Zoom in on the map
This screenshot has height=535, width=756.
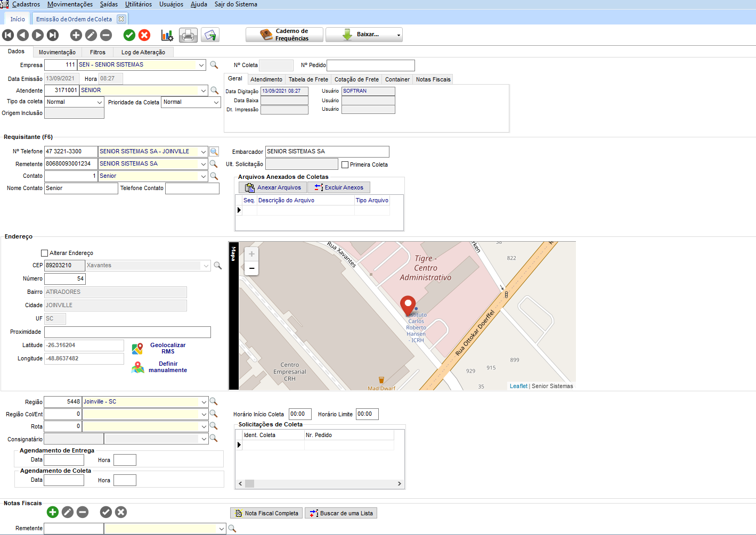pos(251,254)
